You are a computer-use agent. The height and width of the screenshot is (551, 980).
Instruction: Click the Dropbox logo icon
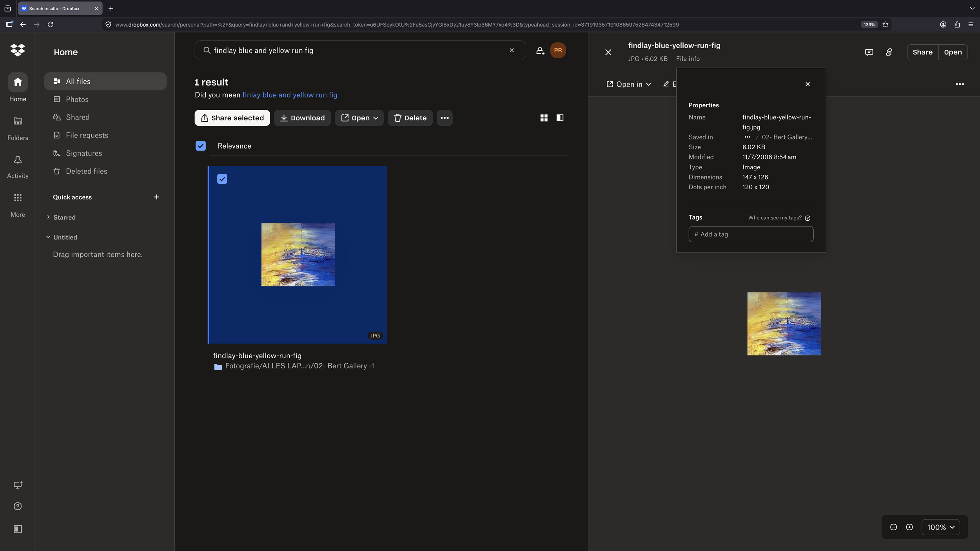pyautogui.click(x=18, y=50)
